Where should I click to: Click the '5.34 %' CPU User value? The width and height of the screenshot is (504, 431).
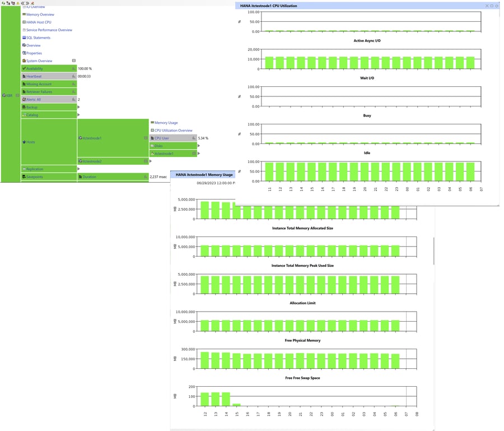[x=203, y=138]
